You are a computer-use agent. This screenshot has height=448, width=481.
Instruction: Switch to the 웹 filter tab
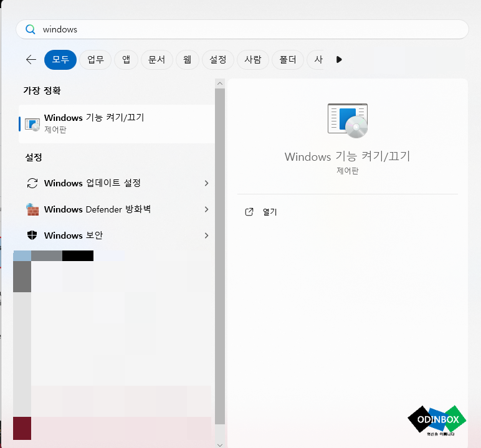click(188, 60)
